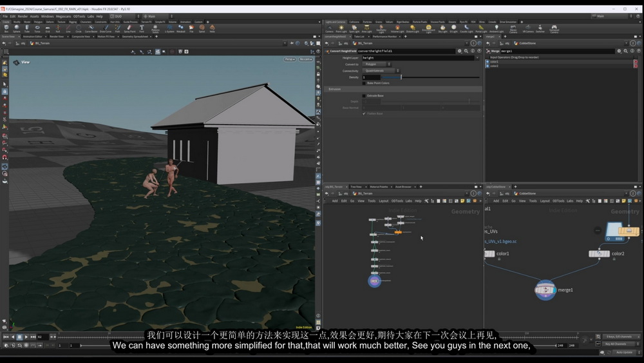Toggle the Extrude Base checkbox
This screenshot has height=363, width=644.
[364, 96]
